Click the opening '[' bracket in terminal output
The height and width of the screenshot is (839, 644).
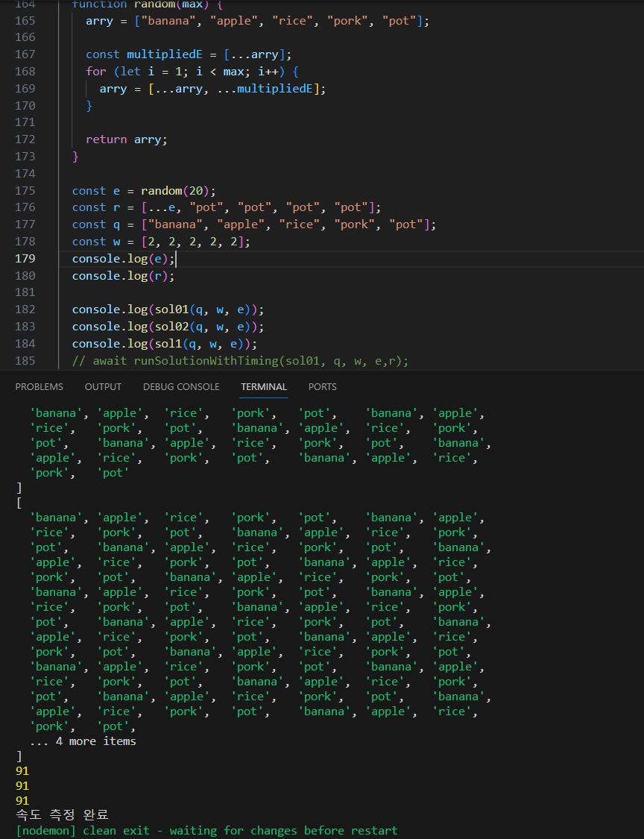19,503
